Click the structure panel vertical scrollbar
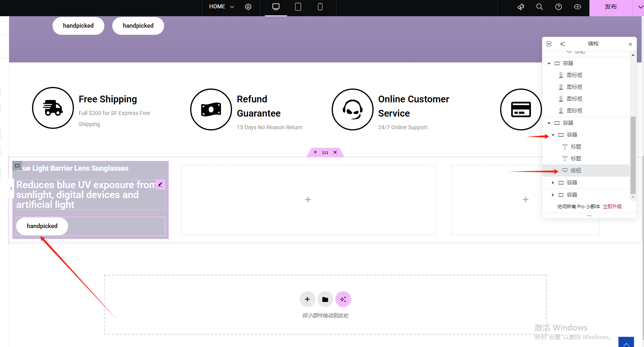644x347 pixels. 633,154
